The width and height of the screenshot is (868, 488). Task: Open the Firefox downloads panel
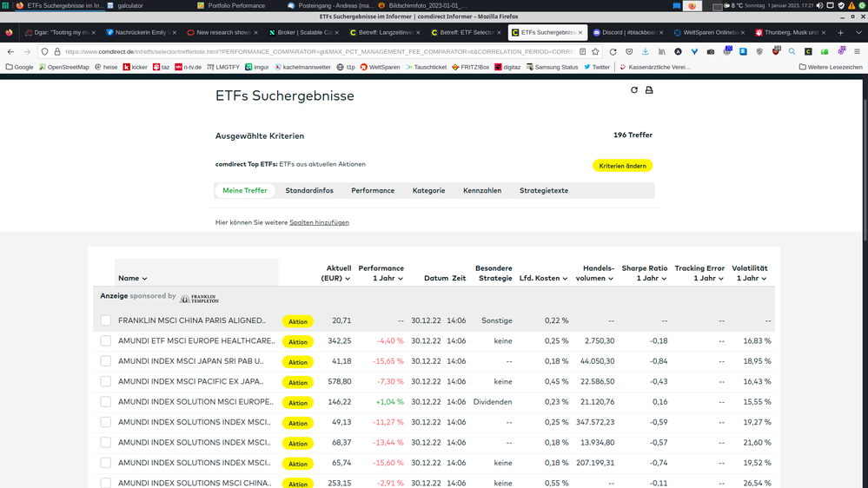click(645, 51)
